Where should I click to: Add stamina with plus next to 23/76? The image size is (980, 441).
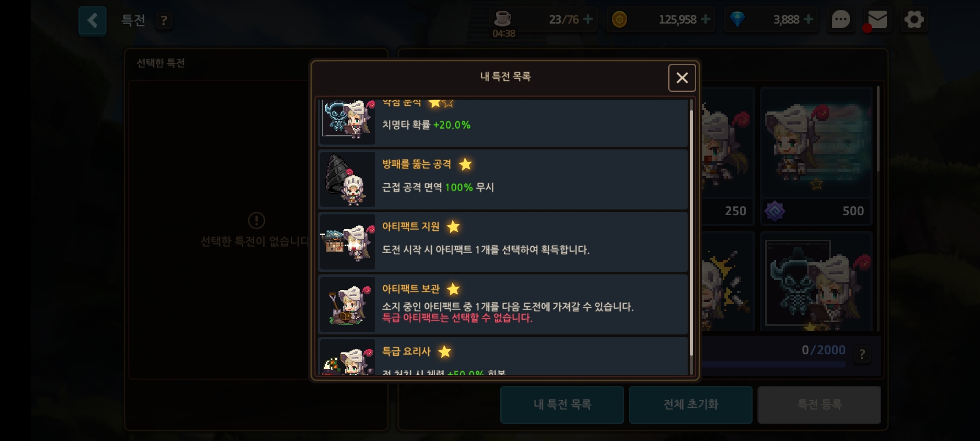pos(588,19)
